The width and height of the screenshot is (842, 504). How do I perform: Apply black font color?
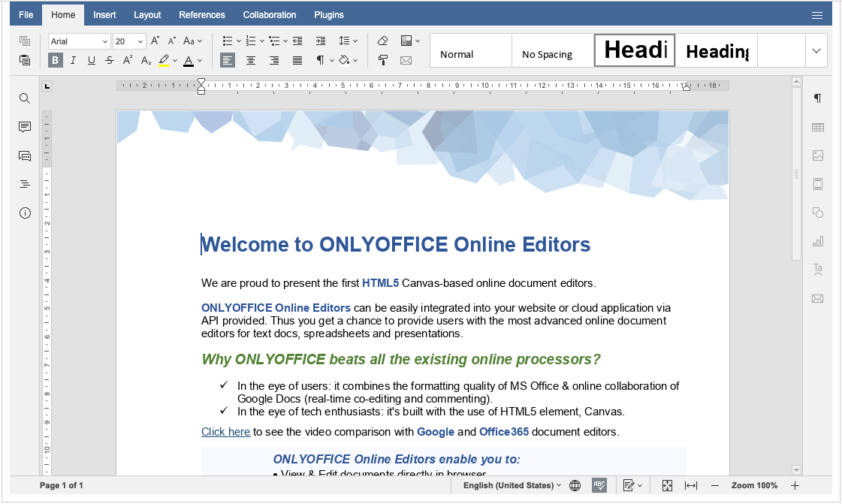[189, 60]
